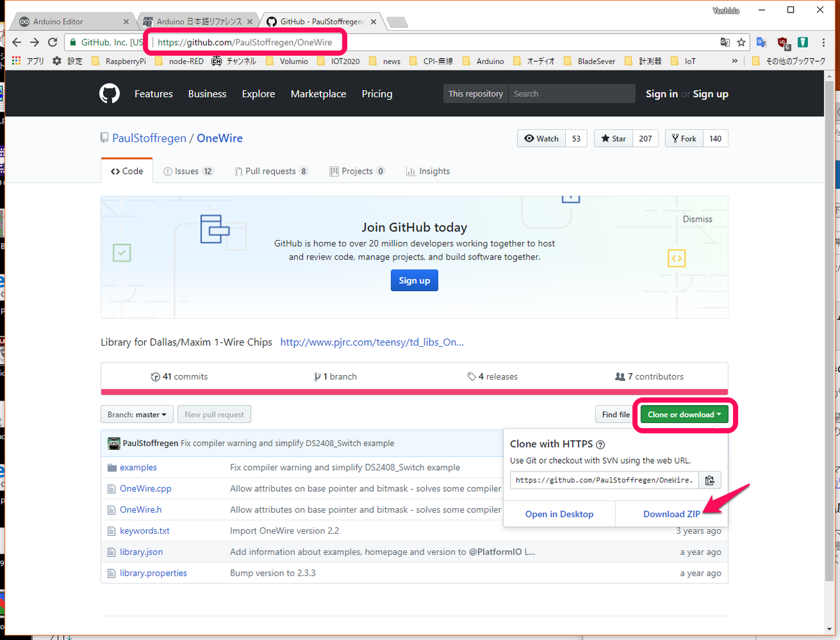This screenshot has width=840, height=640.
Task: Watch the OneWire repository
Action: (541, 138)
